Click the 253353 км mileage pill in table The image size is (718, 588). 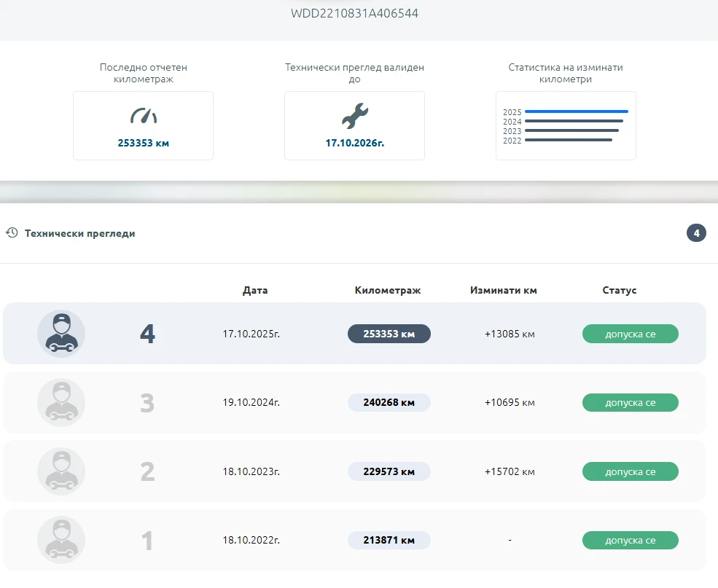389,334
